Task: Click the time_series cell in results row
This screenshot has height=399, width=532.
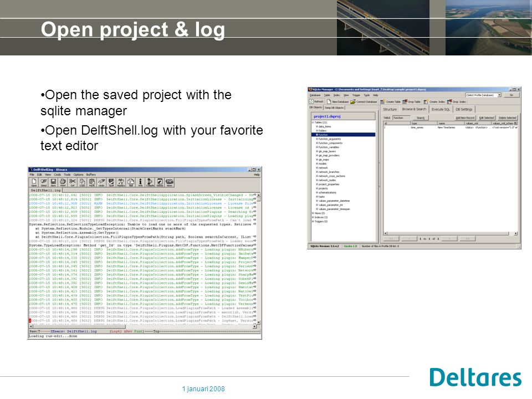Action: 417,127
